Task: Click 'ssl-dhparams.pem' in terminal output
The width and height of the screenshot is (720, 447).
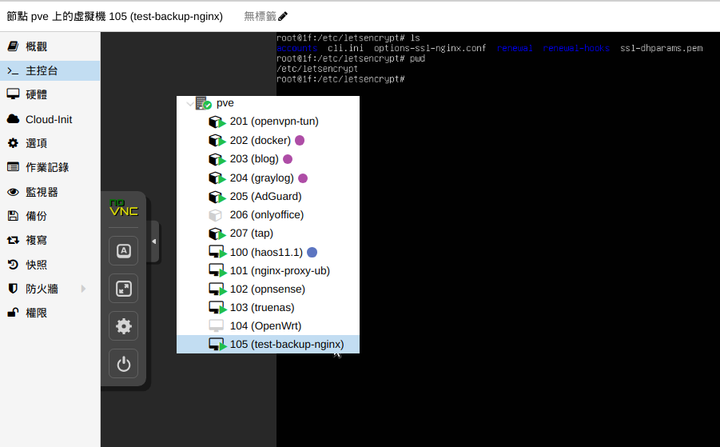Action: click(x=661, y=48)
